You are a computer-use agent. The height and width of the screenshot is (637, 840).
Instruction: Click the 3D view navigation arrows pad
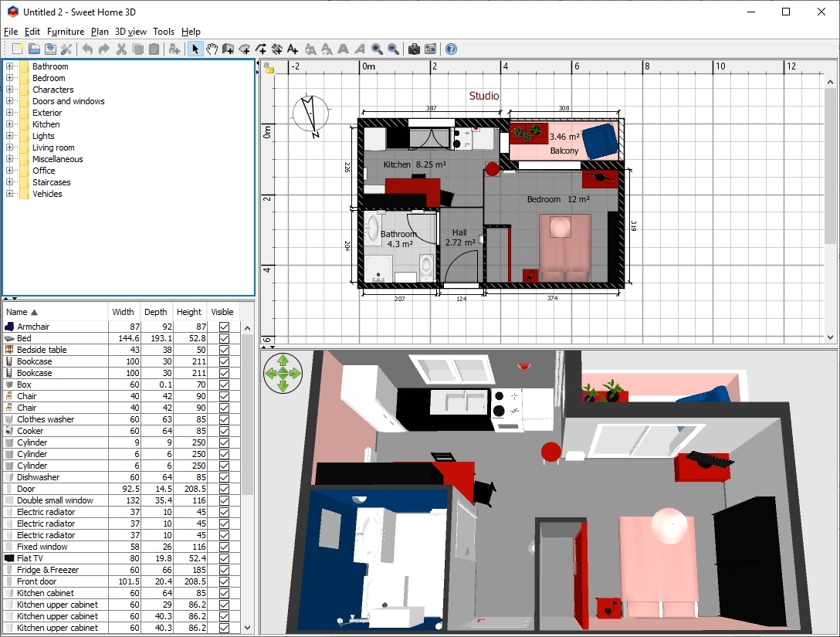tap(283, 374)
